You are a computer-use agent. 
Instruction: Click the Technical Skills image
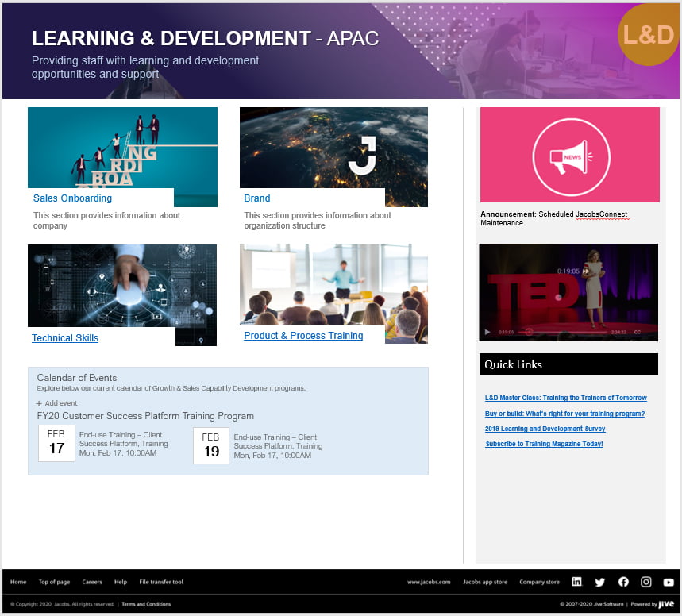pos(122,286)
